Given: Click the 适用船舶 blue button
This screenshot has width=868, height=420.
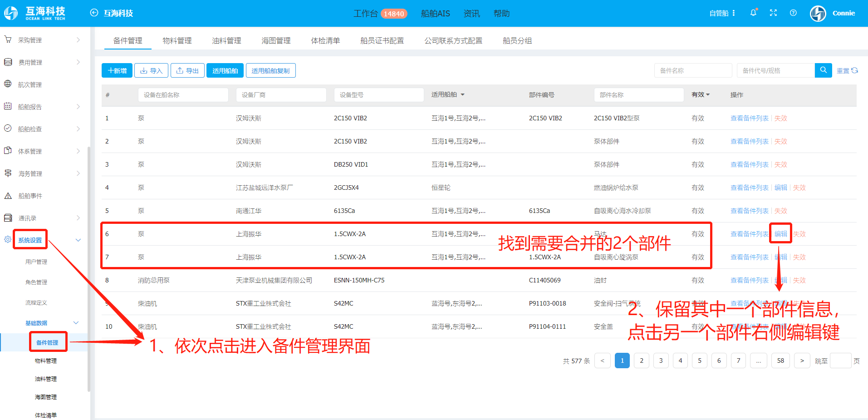Looking at the screenshot, I should click(225, 70).
